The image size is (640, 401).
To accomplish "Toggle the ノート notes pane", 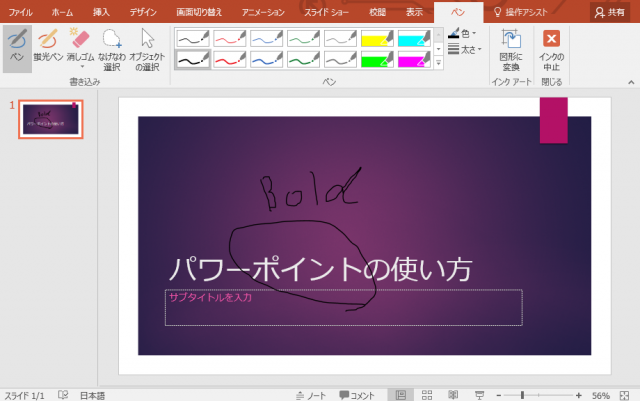I will click(311, 395).
